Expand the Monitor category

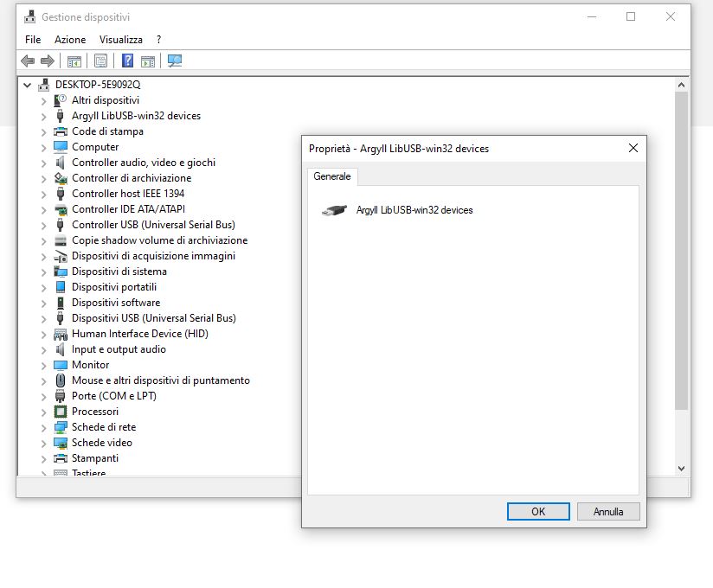43,366
